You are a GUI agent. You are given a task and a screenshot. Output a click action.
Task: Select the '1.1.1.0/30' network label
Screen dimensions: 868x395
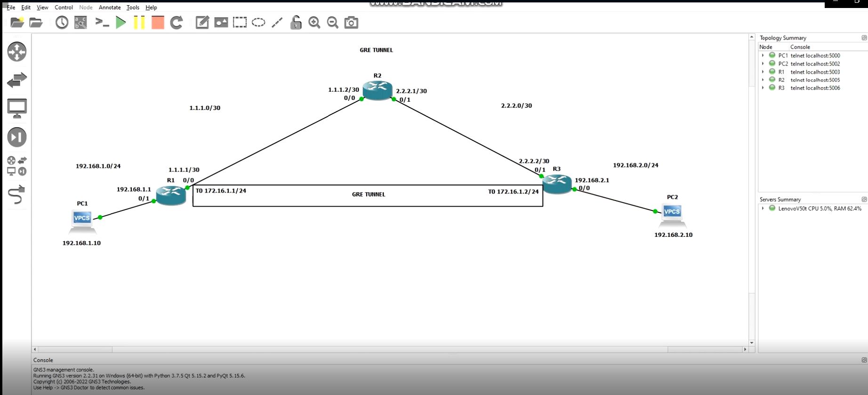tap(205, 108)
